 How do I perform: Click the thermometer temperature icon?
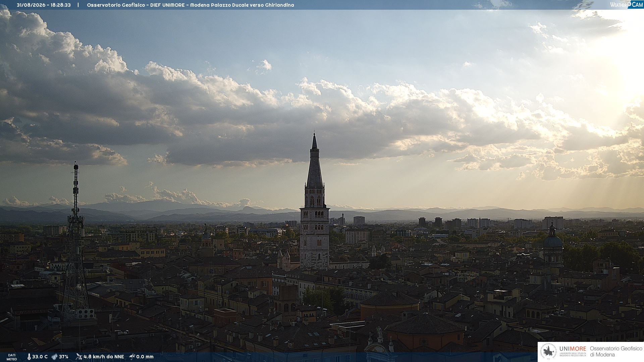point(29,357)
